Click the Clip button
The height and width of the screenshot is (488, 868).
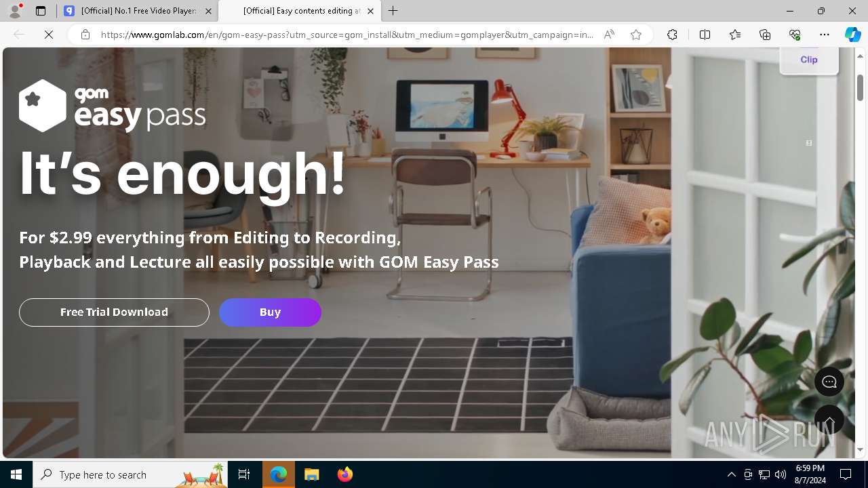809,60
